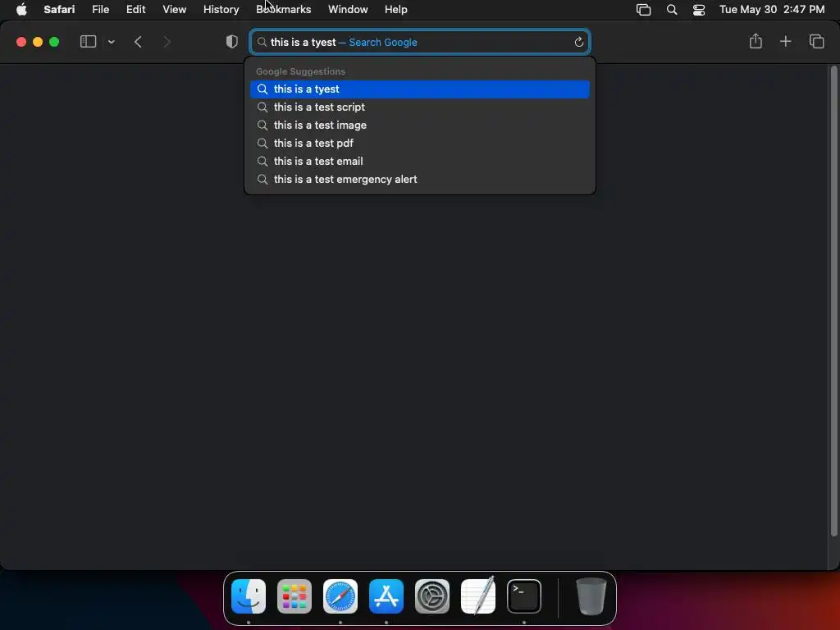
Task: Open TextEdit from the Dock
Action: [478, 596]
